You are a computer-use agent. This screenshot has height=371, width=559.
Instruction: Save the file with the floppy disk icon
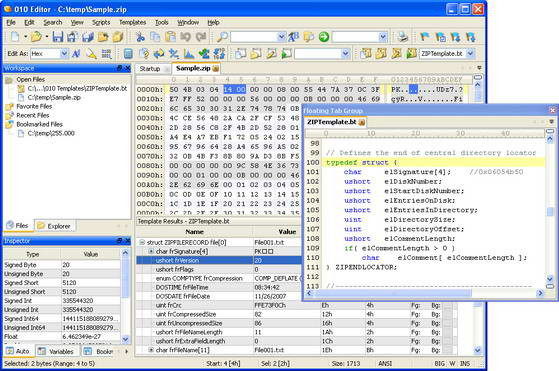click(57, 37)
